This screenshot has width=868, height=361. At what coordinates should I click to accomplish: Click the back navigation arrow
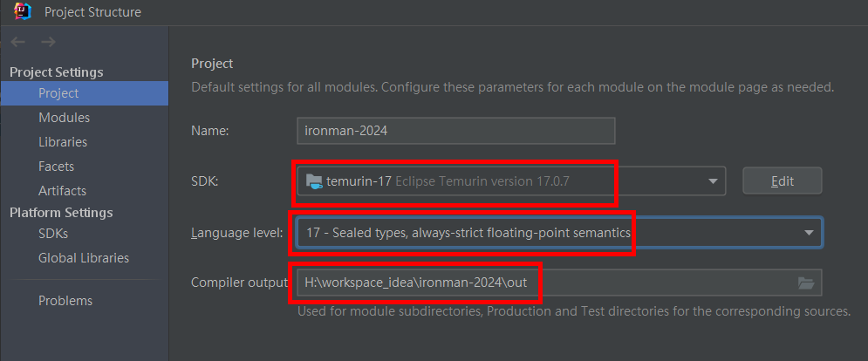coord(19,42)
